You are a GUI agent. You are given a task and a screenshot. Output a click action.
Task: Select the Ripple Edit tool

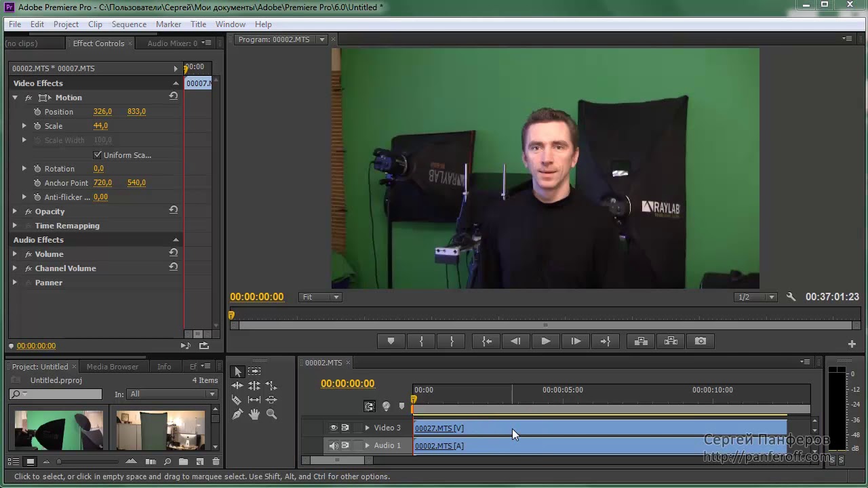[x=237, y=386]
